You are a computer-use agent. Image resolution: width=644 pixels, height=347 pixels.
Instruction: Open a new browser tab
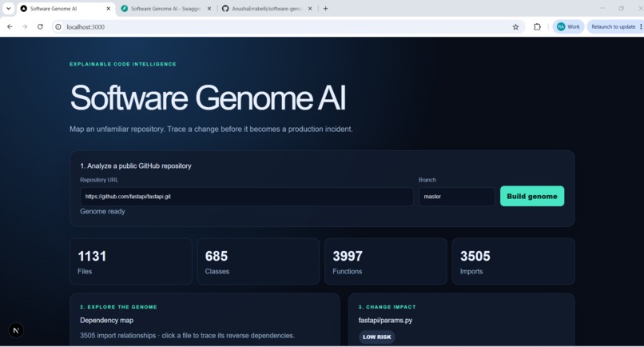tap(325, 8)
